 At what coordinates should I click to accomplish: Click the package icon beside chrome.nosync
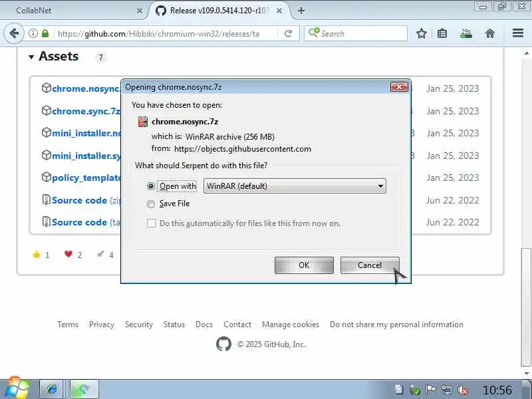pos(46,88)
